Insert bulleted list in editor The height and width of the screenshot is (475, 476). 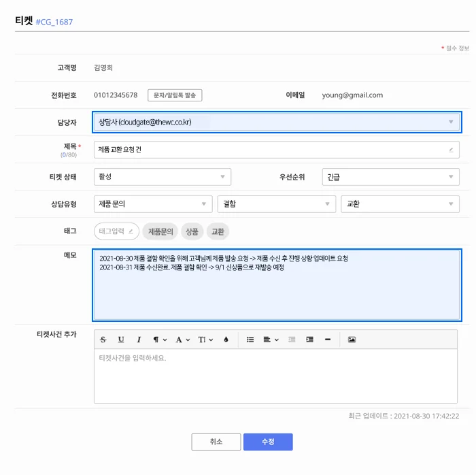pyautogui.click(x=250, y=340)
